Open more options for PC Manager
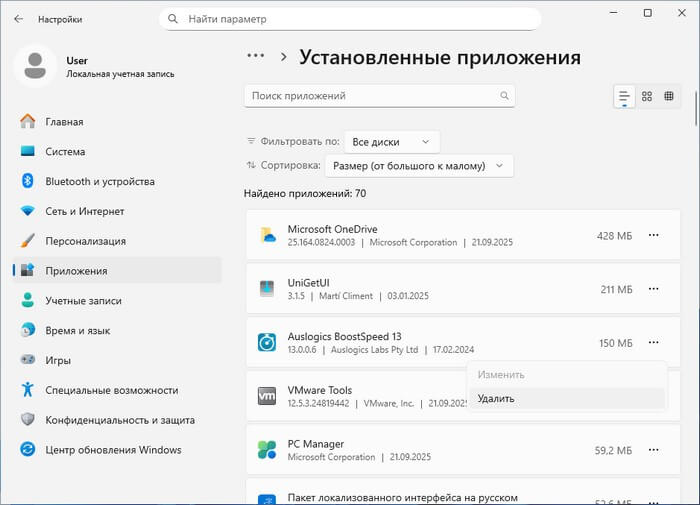The width and height of the screenshot is (700, 505). point(654,450)
